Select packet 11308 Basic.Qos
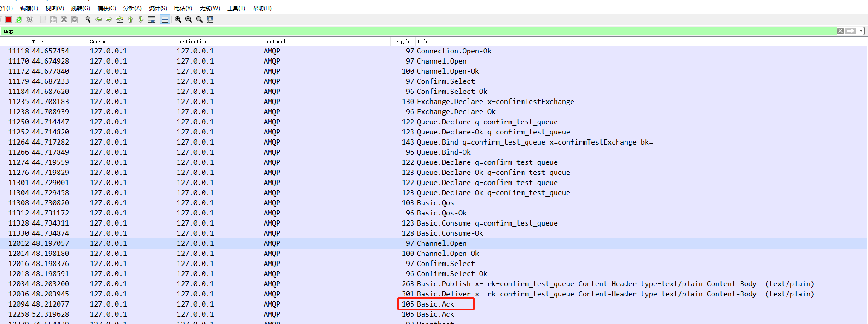This screenshot has width=868, height=324. tap(434, 203)
